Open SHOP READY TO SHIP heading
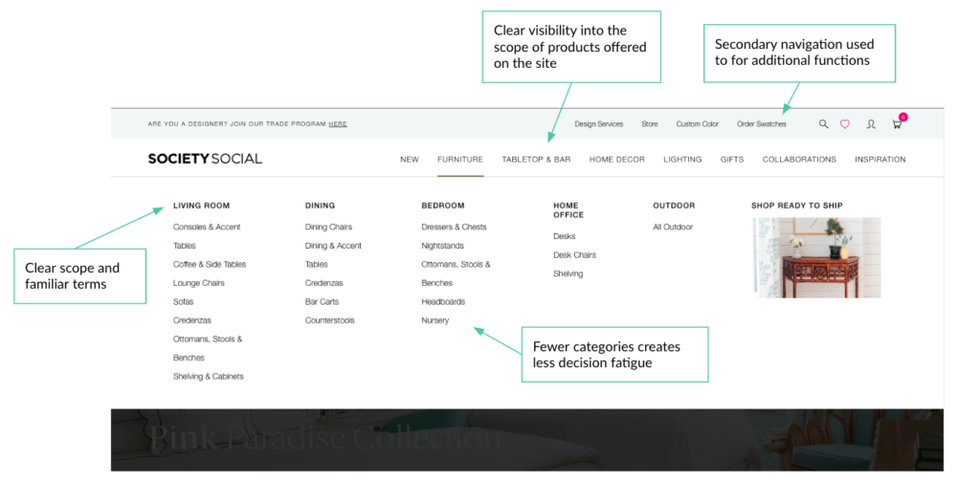This screenshot has height=481, width=980. pos(797,205)
